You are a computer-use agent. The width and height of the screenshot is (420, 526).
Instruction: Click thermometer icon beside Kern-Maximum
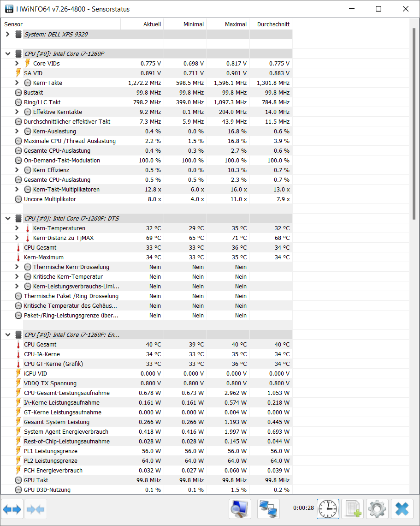18,257
